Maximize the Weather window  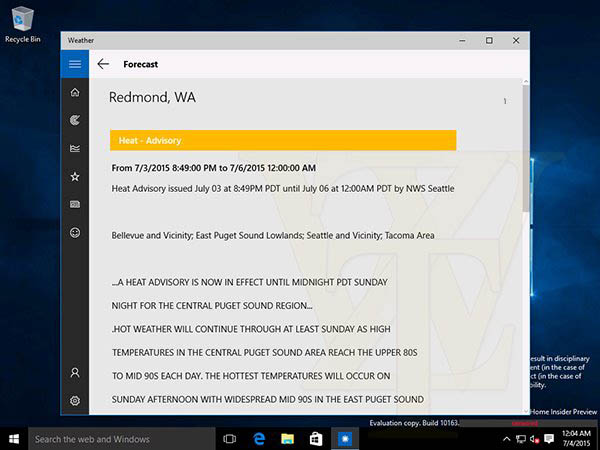pos(489,40)
